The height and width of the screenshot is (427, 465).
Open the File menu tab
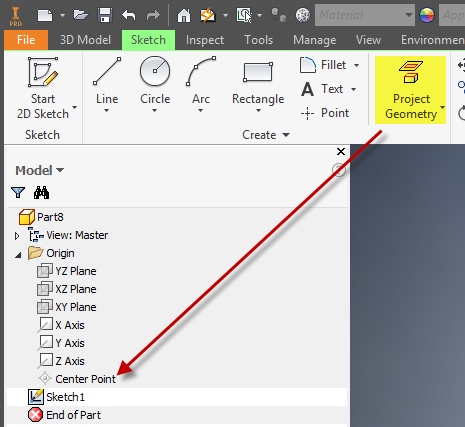(26, 40)
